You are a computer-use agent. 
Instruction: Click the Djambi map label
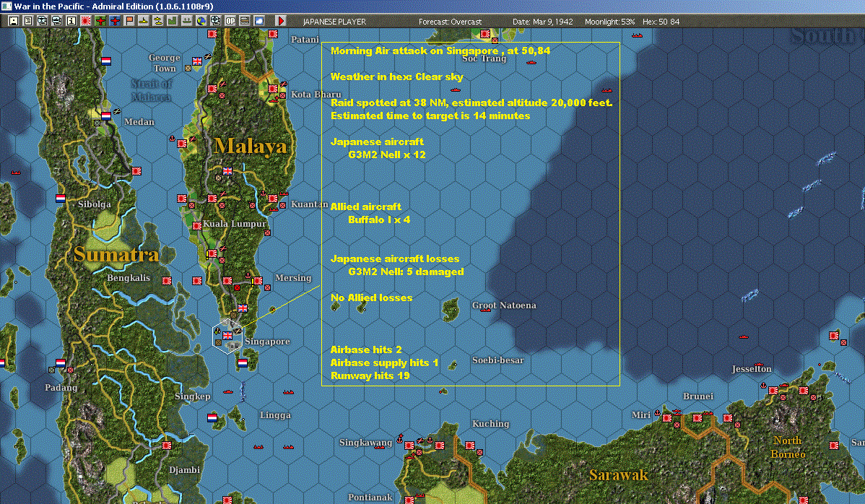pyautogui.click(x=184, y=470)
